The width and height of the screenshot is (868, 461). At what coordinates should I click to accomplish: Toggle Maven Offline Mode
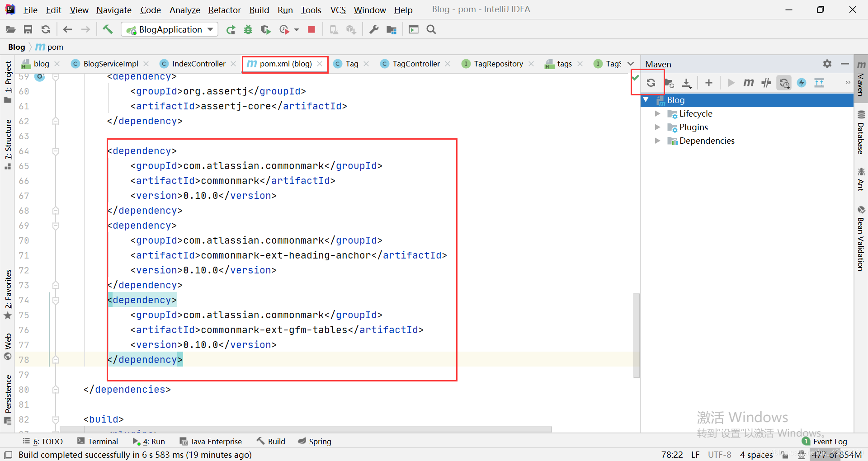[766, 83]
